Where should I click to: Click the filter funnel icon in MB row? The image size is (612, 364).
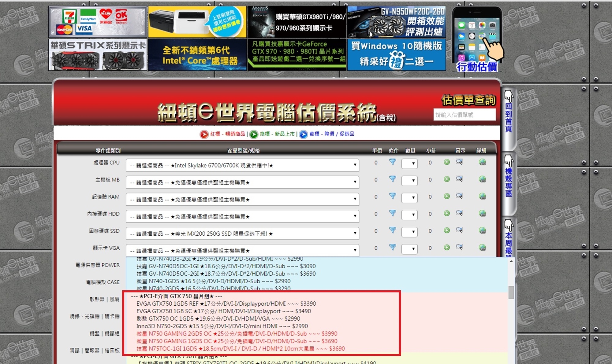pyautogui.click(x=393, y=179)
